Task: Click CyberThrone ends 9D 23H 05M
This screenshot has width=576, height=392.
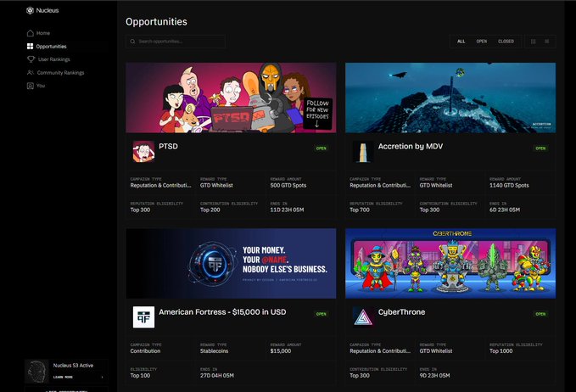Action: pos(434,376)
